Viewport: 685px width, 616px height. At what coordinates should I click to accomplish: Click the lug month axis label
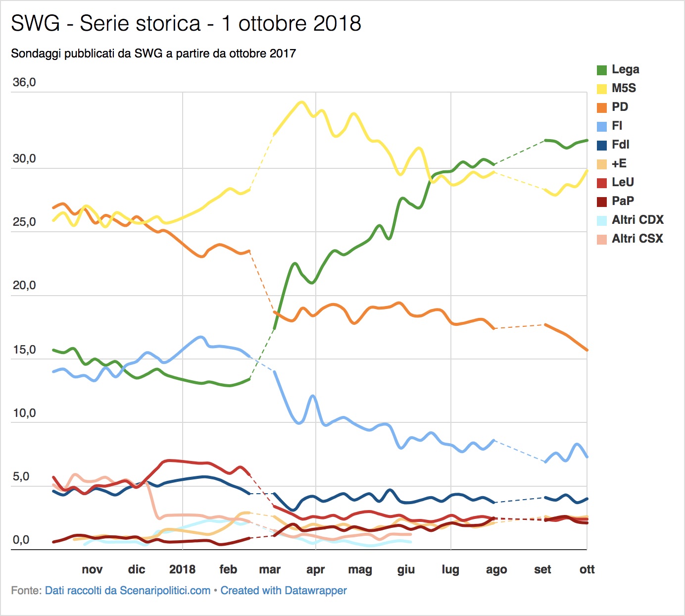(x=450, y=570)
